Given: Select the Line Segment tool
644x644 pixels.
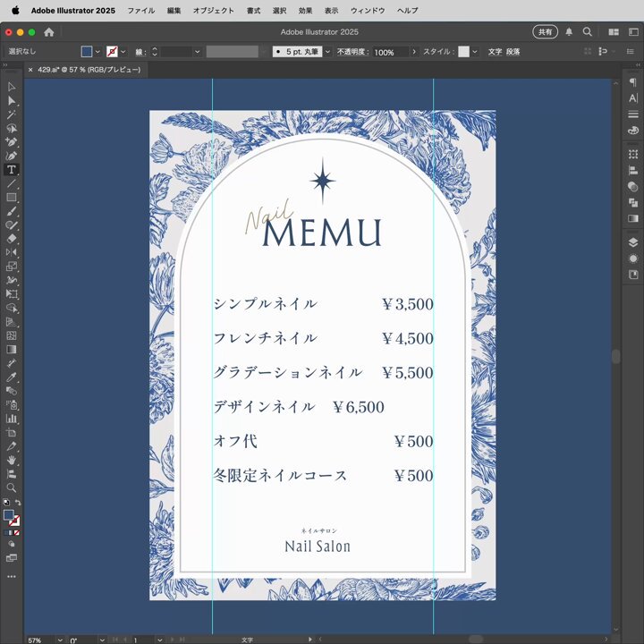Looking at the screenshot, I should click(x=11, y=183).
